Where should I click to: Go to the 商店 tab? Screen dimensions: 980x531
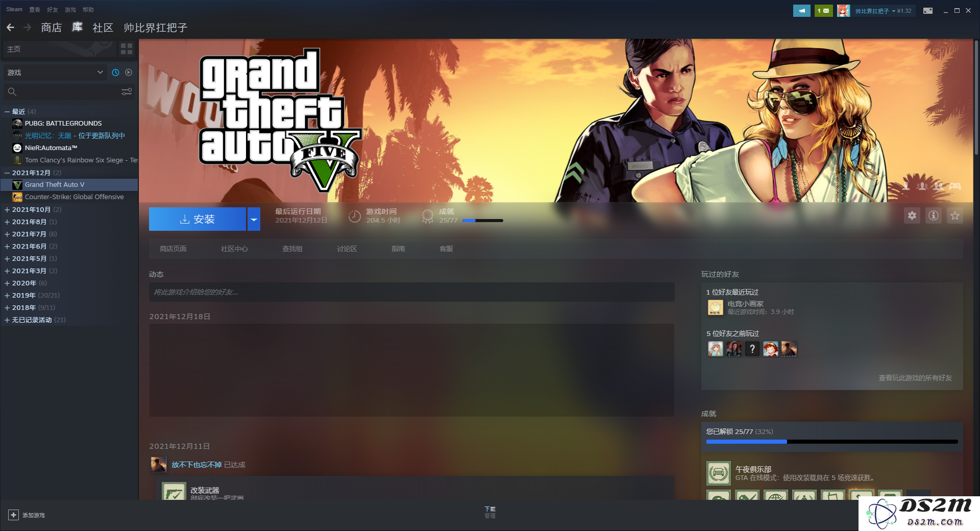[x=52, y=28]
